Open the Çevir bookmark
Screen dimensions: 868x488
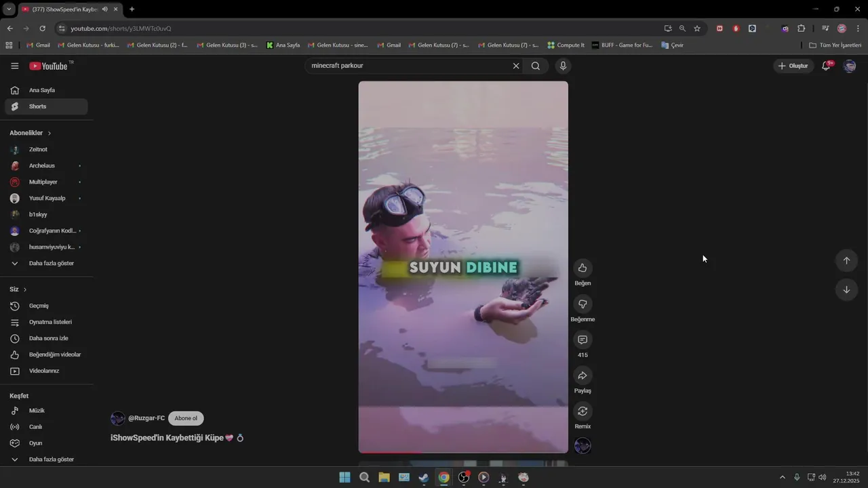673,45
